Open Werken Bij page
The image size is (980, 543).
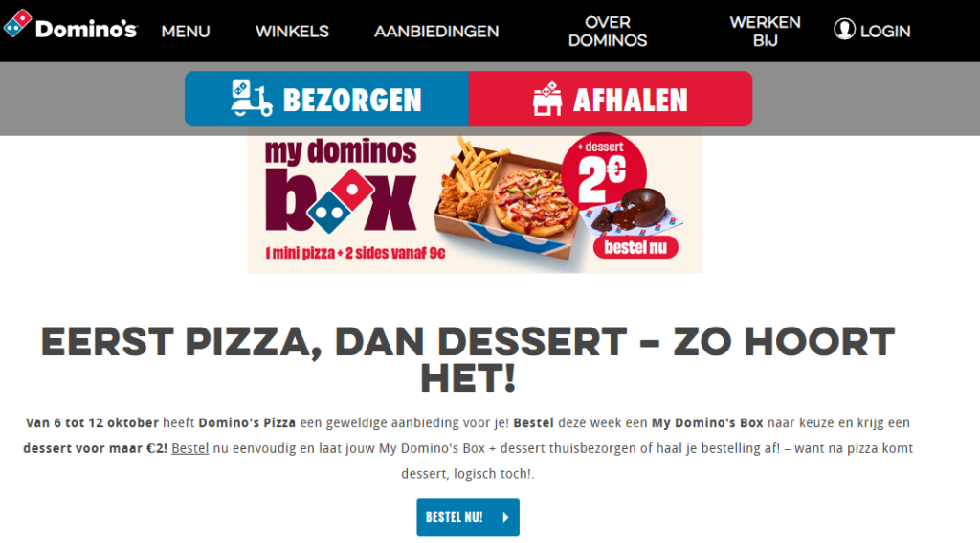765,32
